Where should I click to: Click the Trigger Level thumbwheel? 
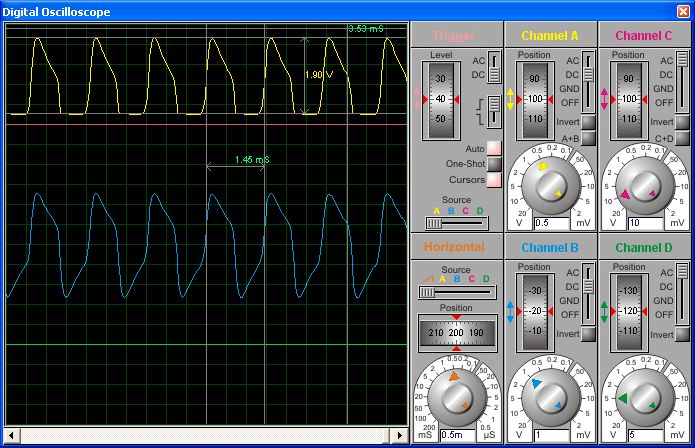[441, 101]
